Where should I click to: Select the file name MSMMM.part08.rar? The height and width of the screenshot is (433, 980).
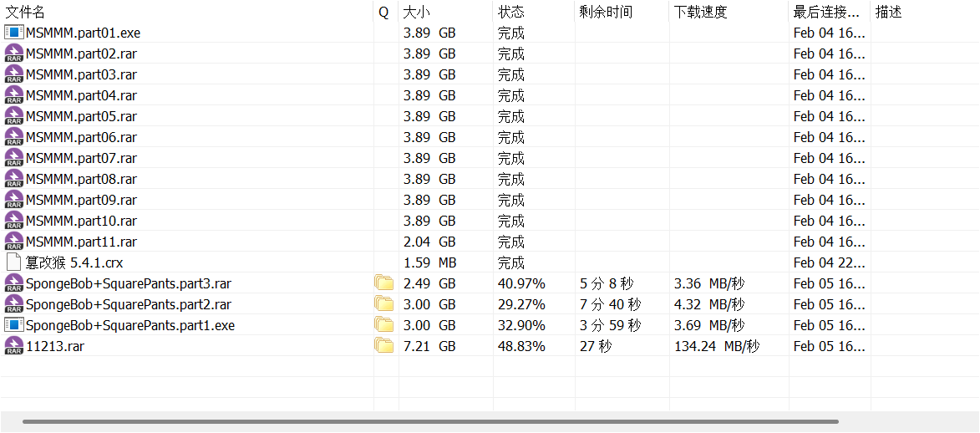pyautogui.click(x=81, y=179)
